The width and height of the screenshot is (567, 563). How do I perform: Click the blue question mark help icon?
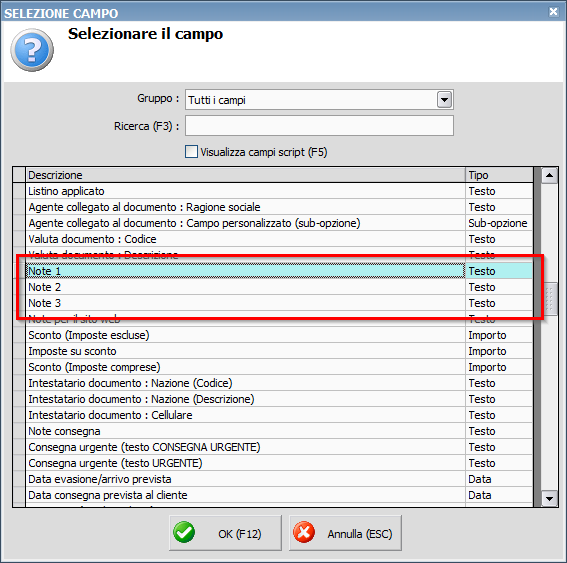click(x=32, y=50)
